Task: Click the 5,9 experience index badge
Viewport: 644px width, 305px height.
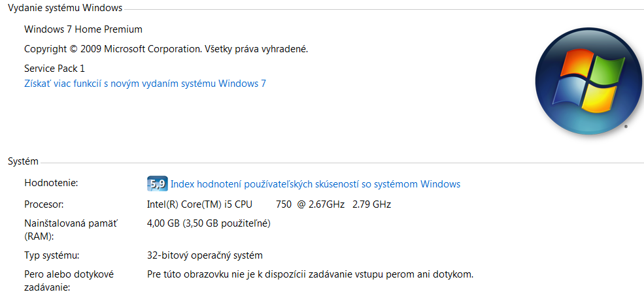Action: (157, 184)
